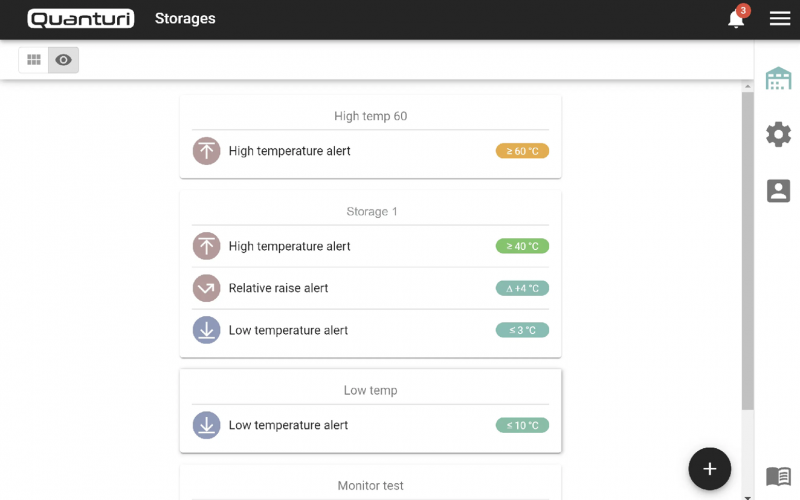Screen dimensions: 800x500
Task: Open settings gear in sidebar
Action: [778, 134]
